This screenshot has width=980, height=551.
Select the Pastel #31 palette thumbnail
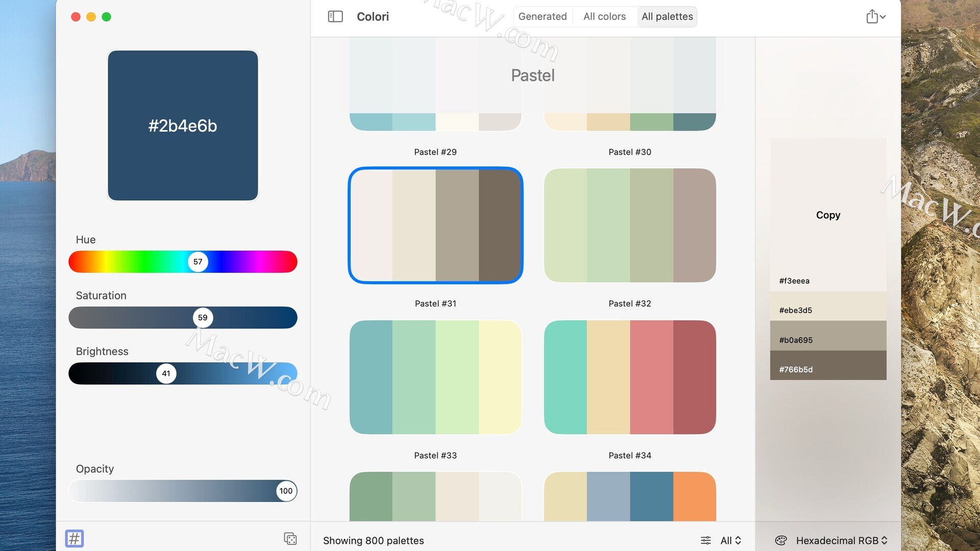[x=435, y=225]
